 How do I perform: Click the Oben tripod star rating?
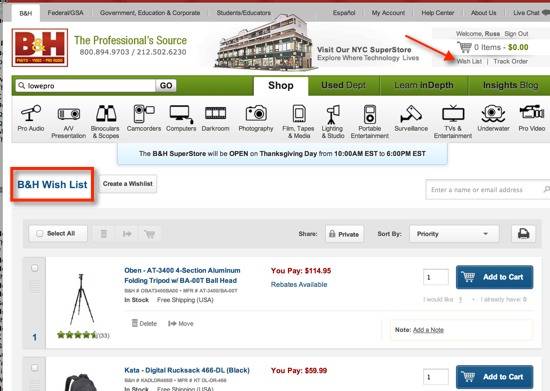[x=77, y=335]
